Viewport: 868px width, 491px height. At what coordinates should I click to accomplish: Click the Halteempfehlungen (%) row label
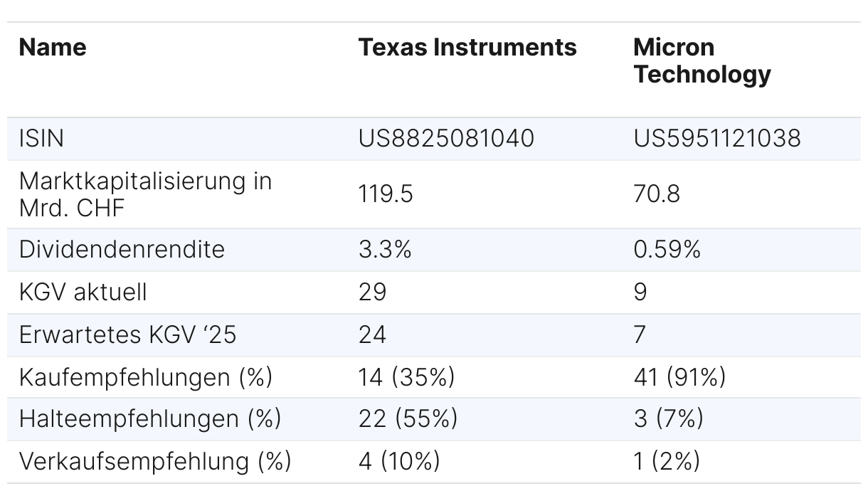tap(150, 418)
